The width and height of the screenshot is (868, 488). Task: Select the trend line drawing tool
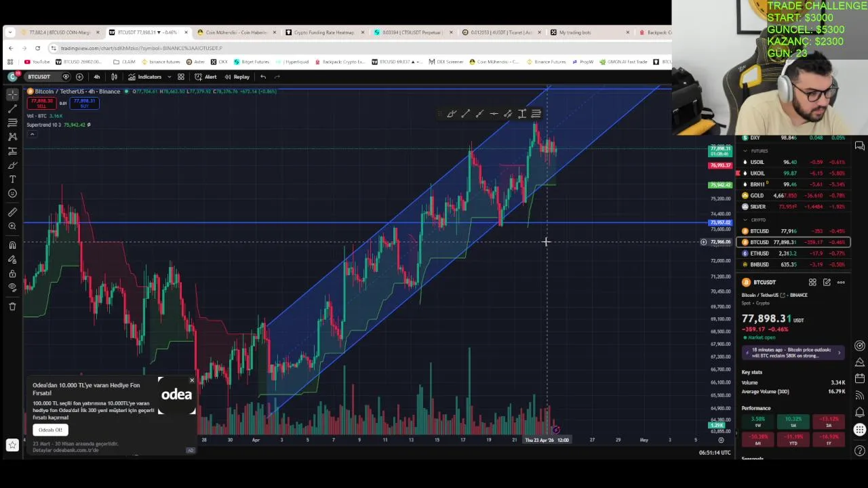click(x=12, y=108)
